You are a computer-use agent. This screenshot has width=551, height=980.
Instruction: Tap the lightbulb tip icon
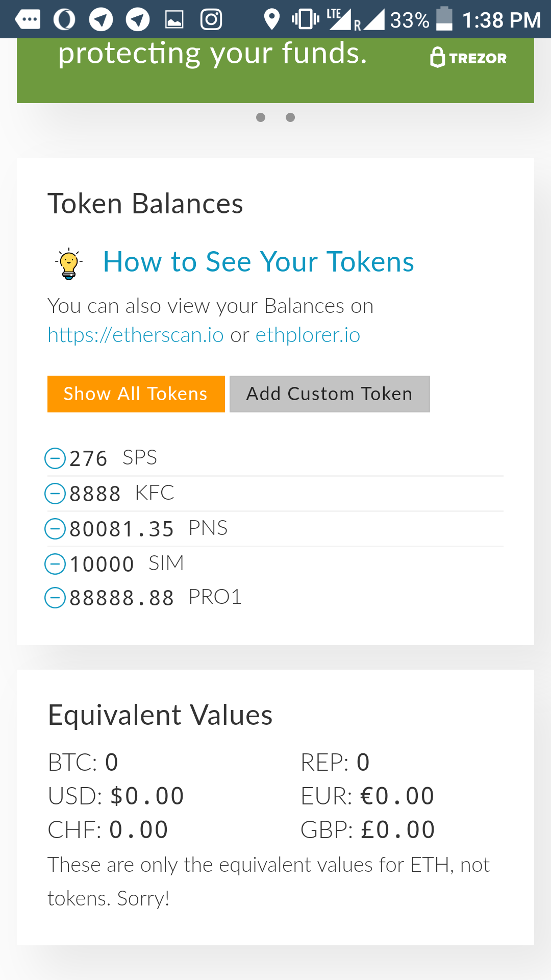[x=69, y=264]
